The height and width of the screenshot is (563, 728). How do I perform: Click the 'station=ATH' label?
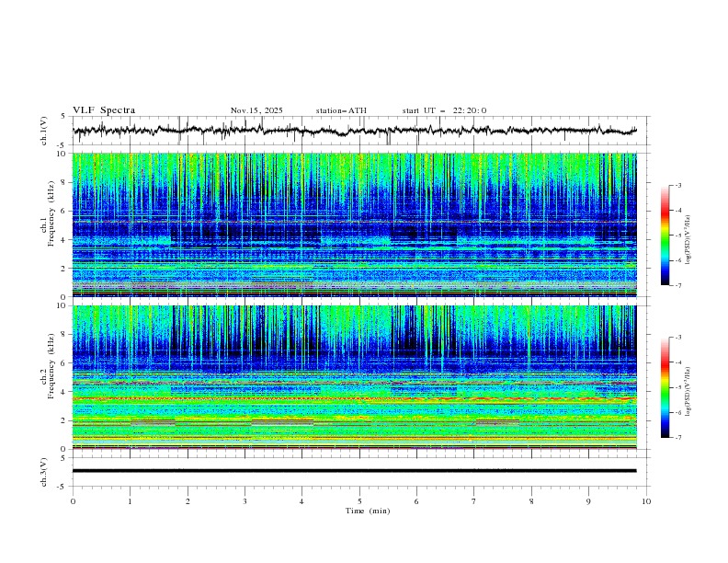click(x=341, y=110)
